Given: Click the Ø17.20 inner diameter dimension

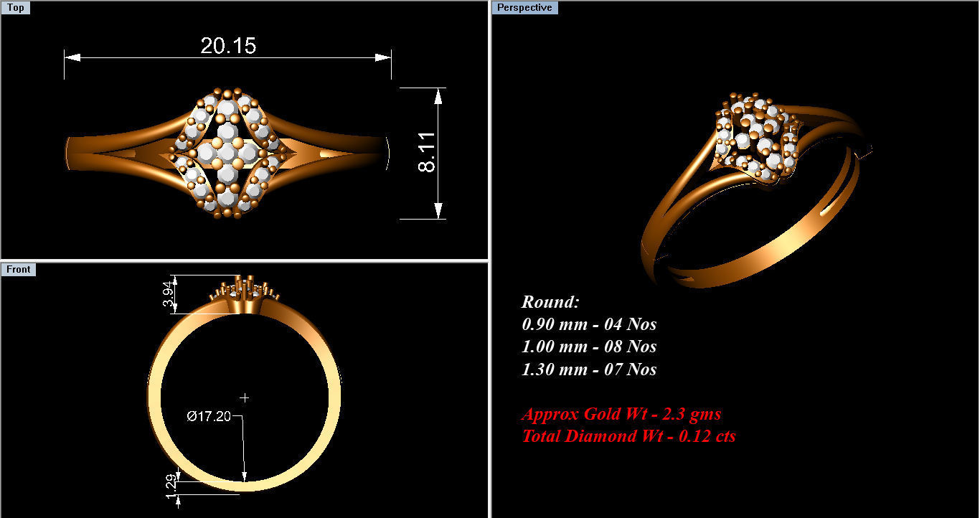Looking at the screenshot, I should (209, 415).
